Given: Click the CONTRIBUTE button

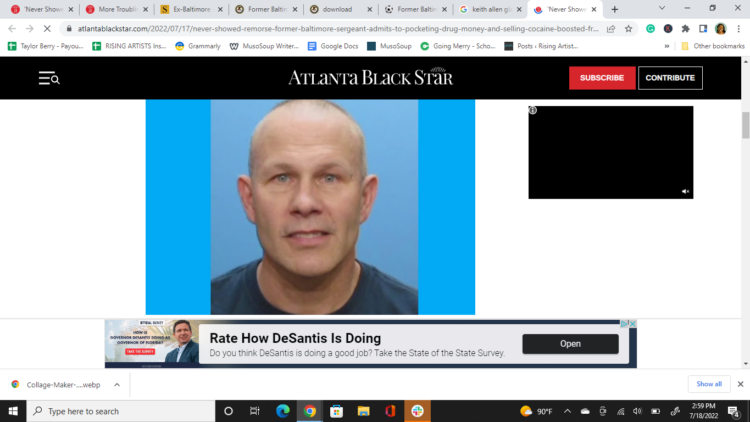Looking at the screenshot, I should tap(670, 78).
